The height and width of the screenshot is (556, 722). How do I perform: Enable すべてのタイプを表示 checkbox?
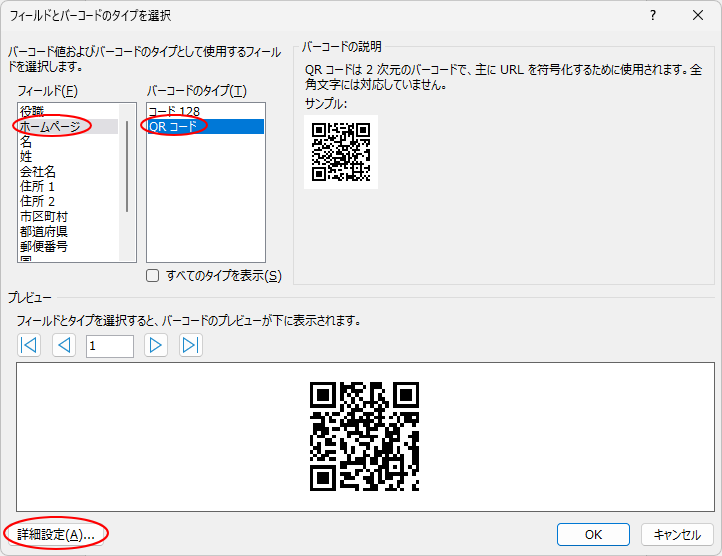point(153,276)
